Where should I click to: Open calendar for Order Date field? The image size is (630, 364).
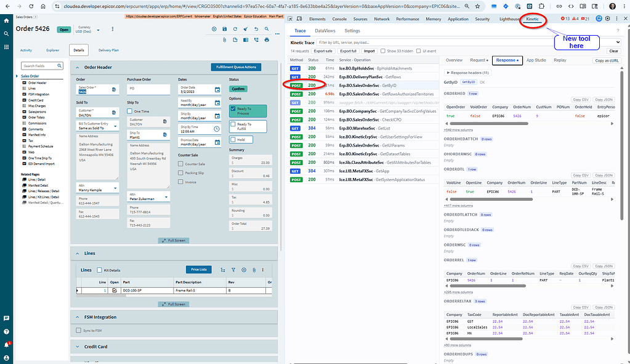[217, 89]
